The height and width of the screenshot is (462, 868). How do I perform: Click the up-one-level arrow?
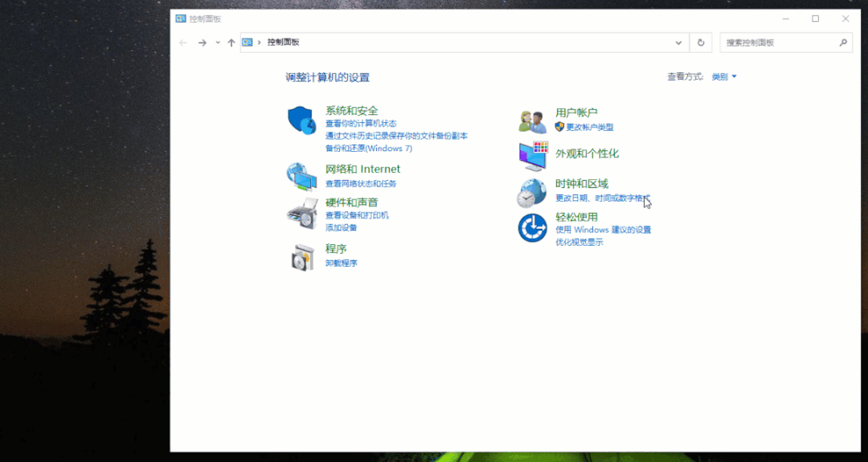(231, 43)
